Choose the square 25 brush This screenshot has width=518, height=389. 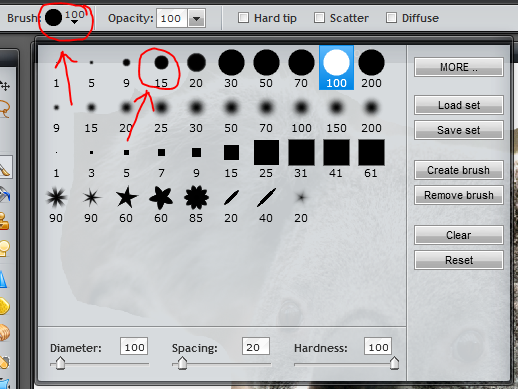266,158
